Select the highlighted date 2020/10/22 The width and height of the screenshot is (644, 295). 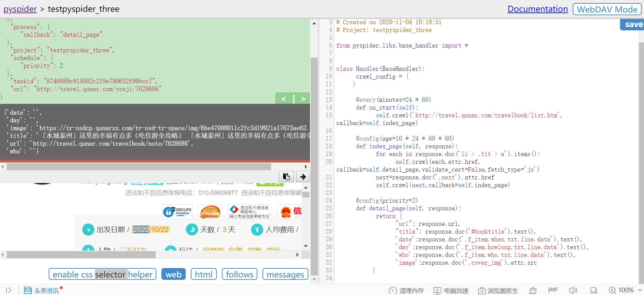151,230
